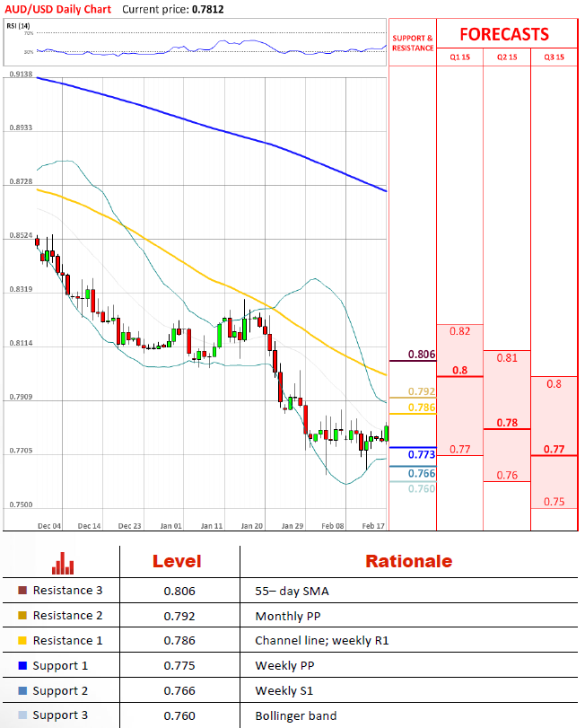The image size is (585, 728).
Task: Select the Resistance 3 row label
Action: pyautogui.click(x=67, y=590)
